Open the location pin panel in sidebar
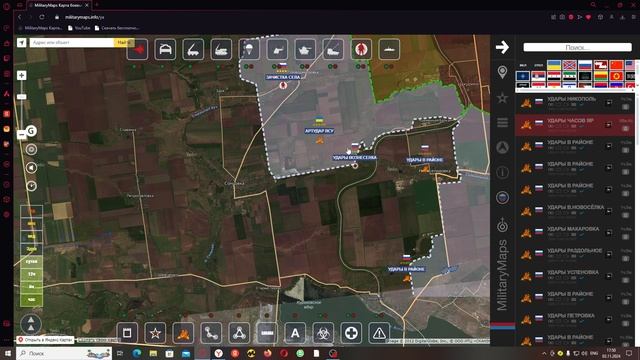 [502, 72]
